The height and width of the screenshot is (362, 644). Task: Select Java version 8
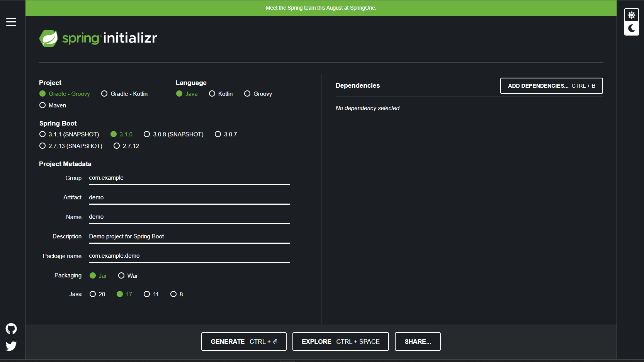(177, 294)
